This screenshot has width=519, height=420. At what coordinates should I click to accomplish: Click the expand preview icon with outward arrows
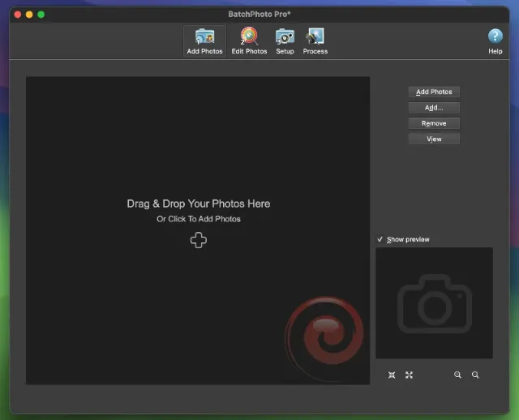tap(409, 375)
